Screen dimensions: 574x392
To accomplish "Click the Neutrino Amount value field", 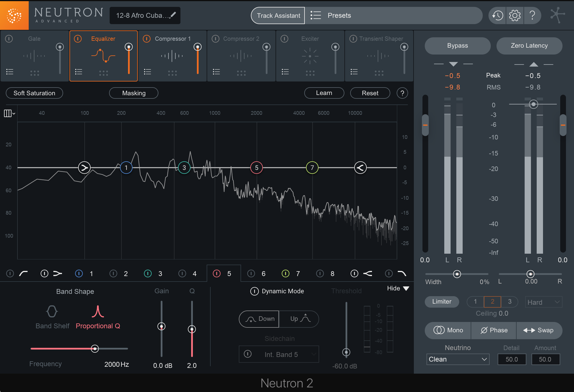I will point(545,359).
